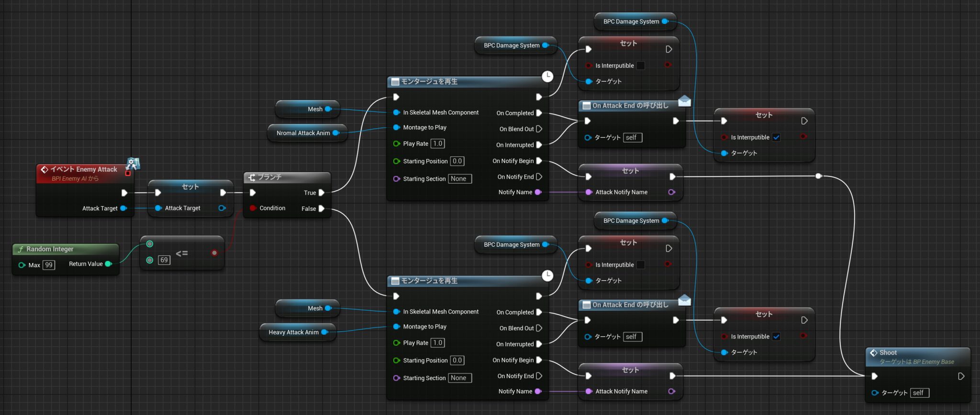This screenshot has height=415, width=980.
Task: Click the Max value field on Random Integer
Action: point(49,265)
